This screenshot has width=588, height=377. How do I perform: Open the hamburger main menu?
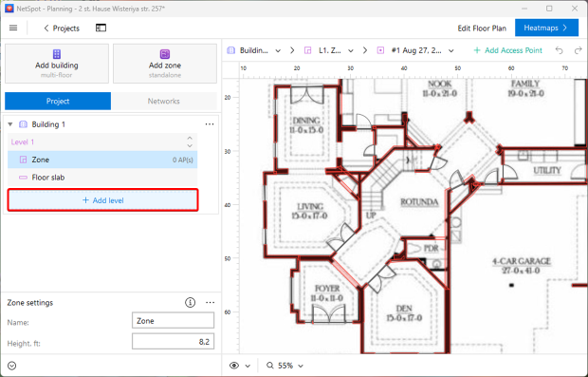13,28
